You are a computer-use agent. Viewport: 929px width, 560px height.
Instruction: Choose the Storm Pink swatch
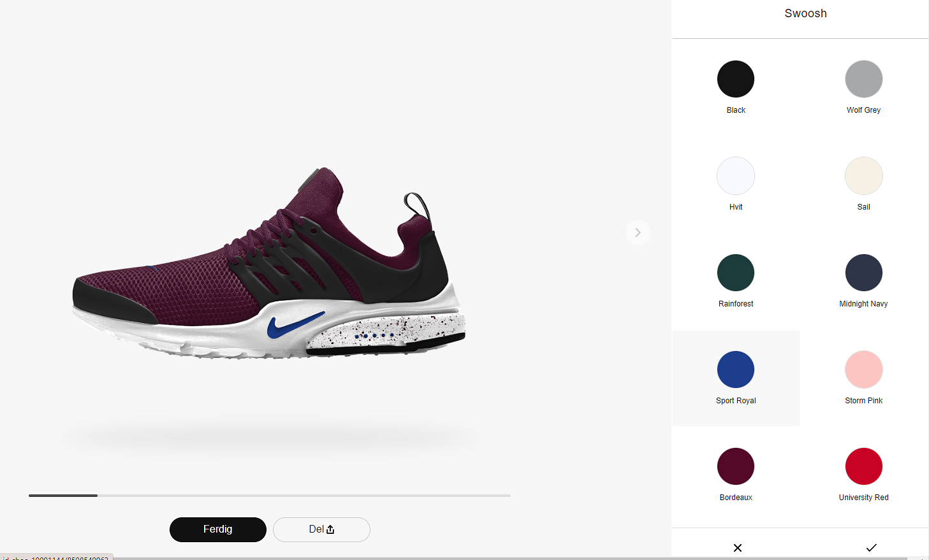[x=864, y=370]
